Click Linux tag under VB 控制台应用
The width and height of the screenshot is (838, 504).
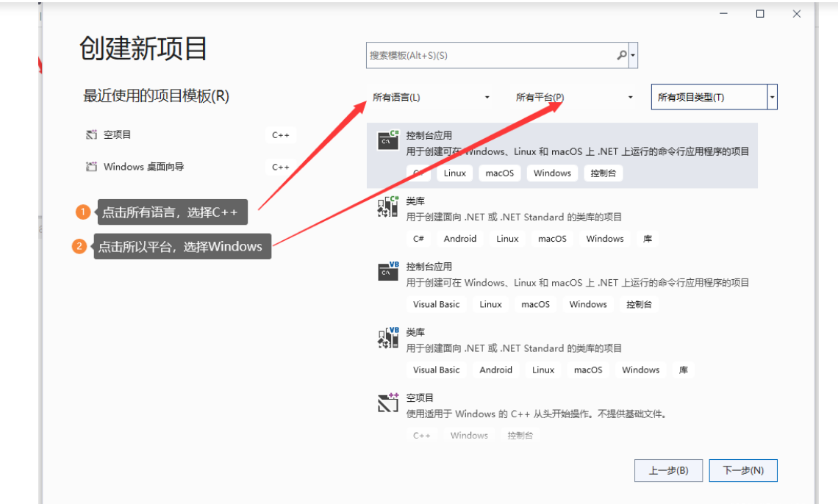(x=490, y=304)
